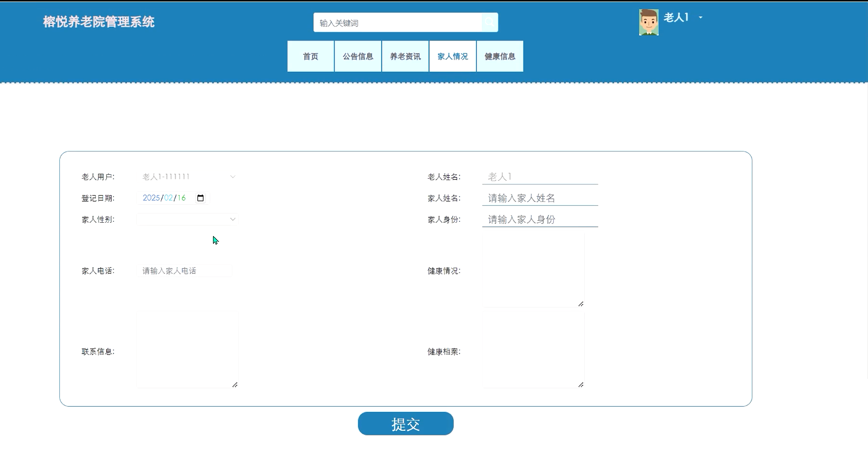Click the 榕悦养老院管理系统 title link
The height and width of the screenshot is (458, 868).
pos(98,22)
